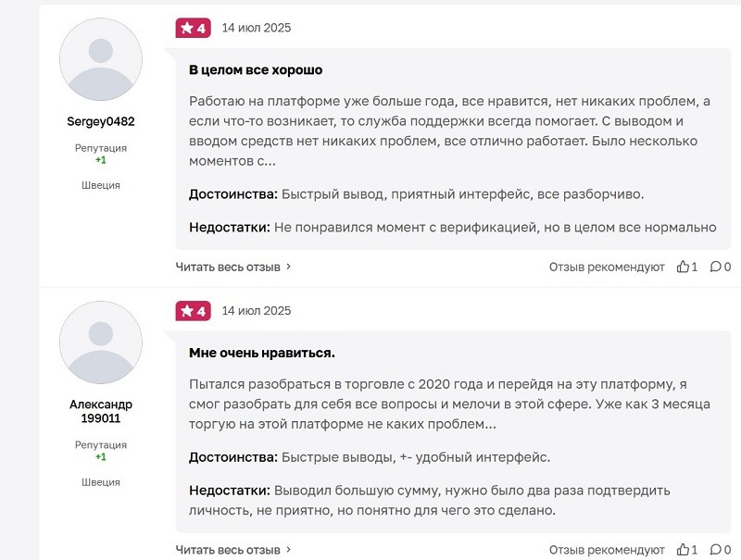Click the thumbs-up icon on Sergey0482's review
The image size is (741, 560).
tap(683, 267)
